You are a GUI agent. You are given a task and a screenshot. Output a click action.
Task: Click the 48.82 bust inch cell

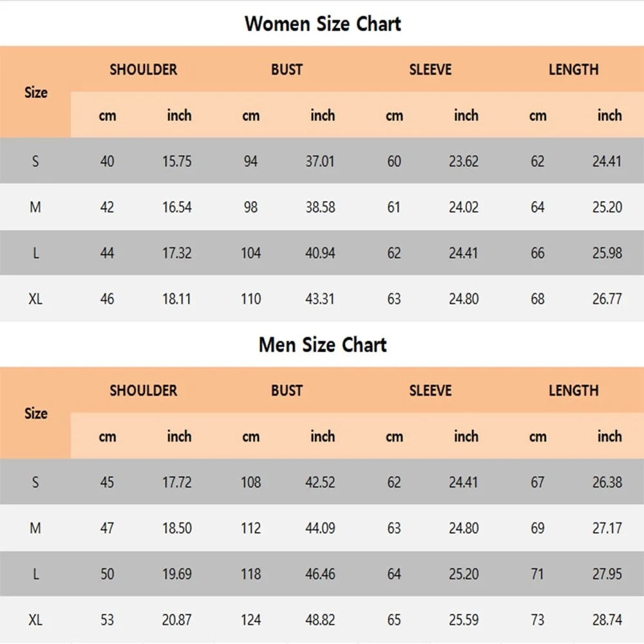320,620
